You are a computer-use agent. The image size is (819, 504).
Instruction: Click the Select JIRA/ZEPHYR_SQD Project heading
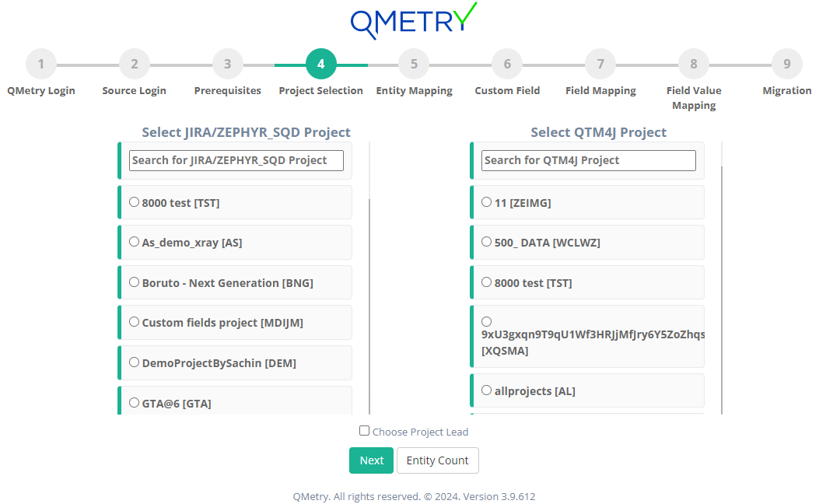click(x=246, y=132)
